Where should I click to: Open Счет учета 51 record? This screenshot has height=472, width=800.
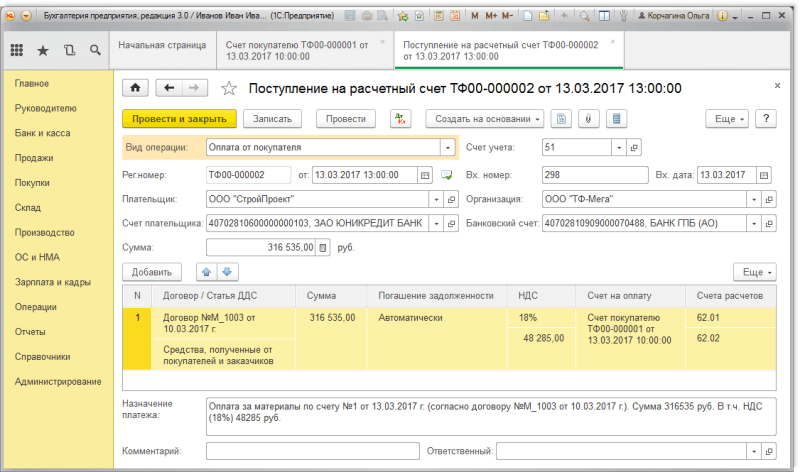pos(634,147)
